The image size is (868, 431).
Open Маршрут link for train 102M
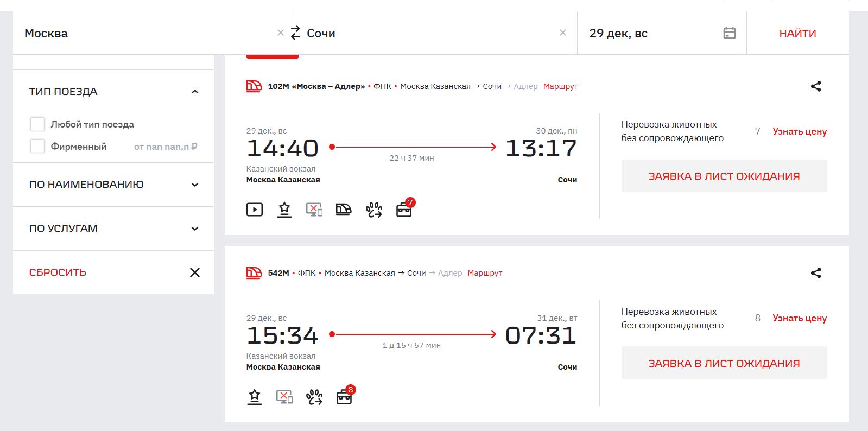[560, 86]
